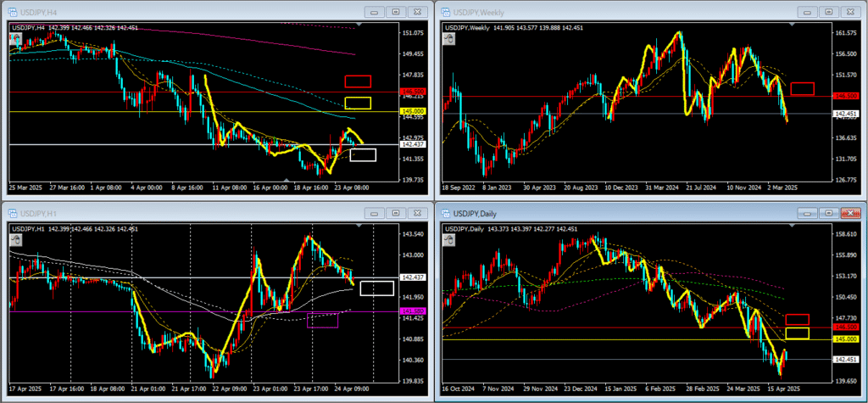This screenshot has height=403, width=868.
Task: Close the USDJPY,H4 chart window
Action: [x=418, y=12]
